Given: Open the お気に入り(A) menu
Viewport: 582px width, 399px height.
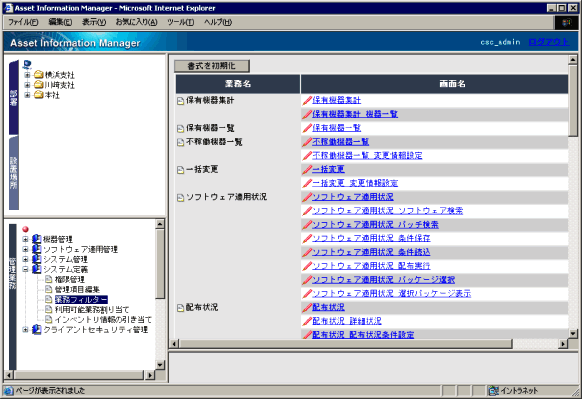Looking at the screenshot, I should tap(137, 22).
